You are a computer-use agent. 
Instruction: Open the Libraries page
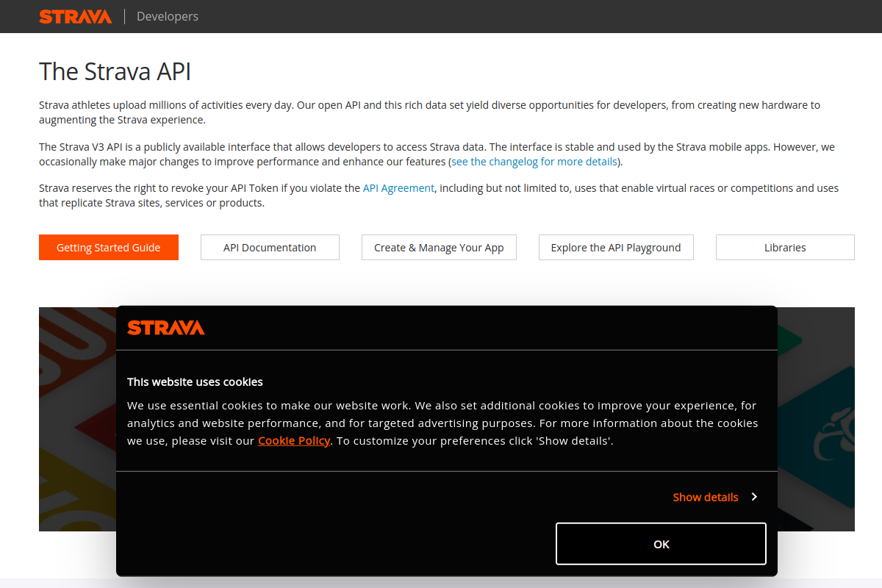(x=785, y=248)
